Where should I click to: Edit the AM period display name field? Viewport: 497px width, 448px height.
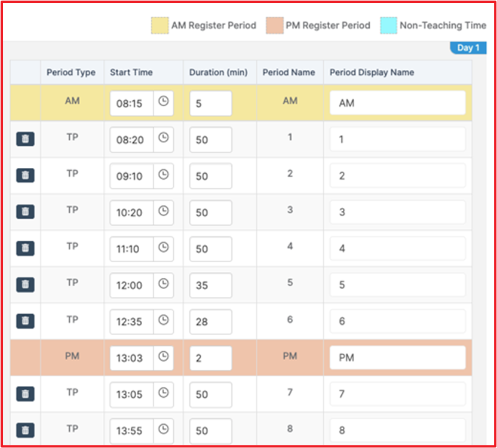pyautogui.click(x=398, y=103)
